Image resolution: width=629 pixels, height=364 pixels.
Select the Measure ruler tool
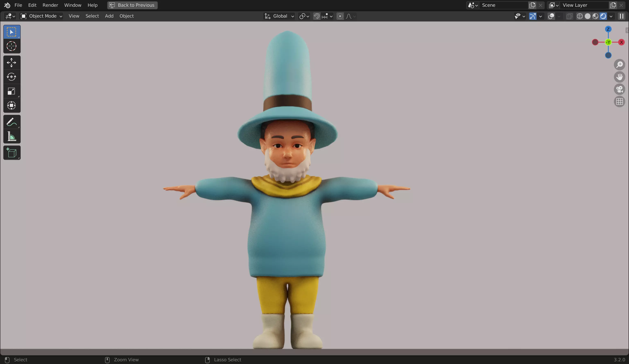(x=11, y=136)
